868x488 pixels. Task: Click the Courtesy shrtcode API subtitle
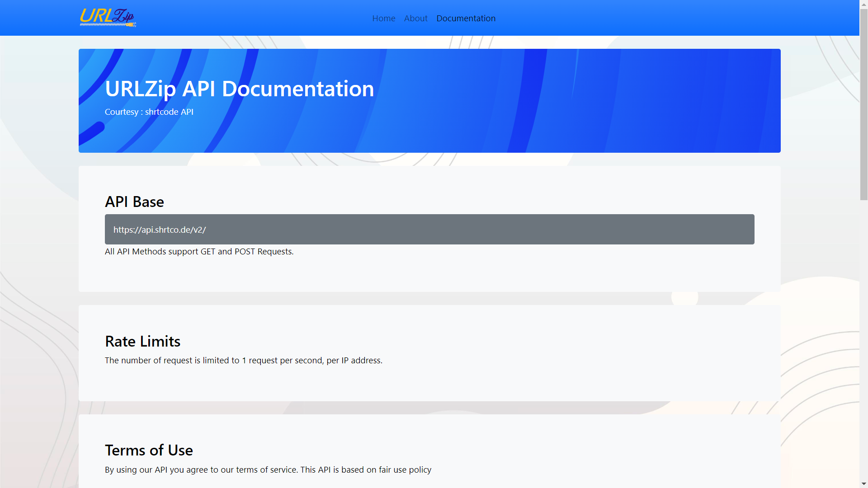click(x=149, y=112)
